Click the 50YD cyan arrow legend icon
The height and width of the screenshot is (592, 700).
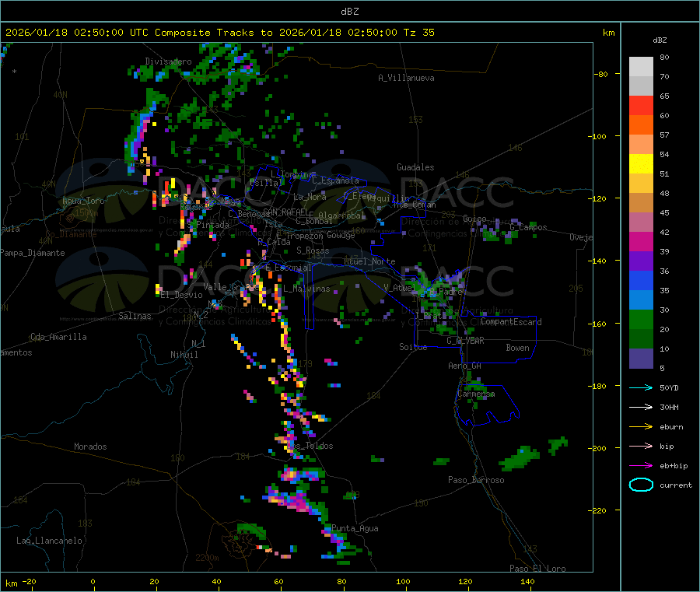tap(641, 387)
